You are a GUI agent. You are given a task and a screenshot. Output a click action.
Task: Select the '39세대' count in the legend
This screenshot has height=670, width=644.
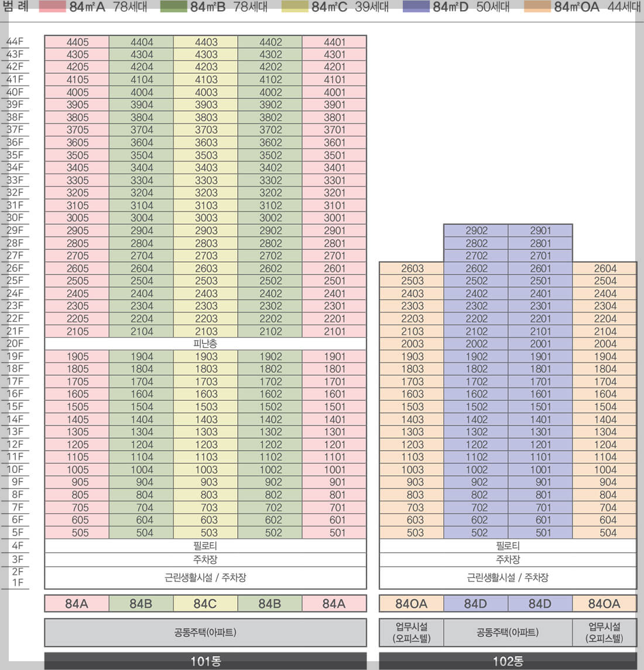coord(372,7)
